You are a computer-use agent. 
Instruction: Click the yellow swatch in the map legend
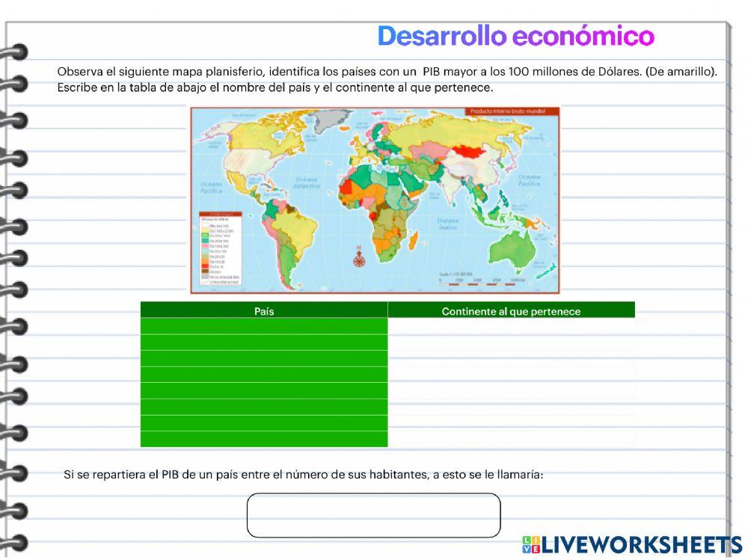[x=205, y=230]
